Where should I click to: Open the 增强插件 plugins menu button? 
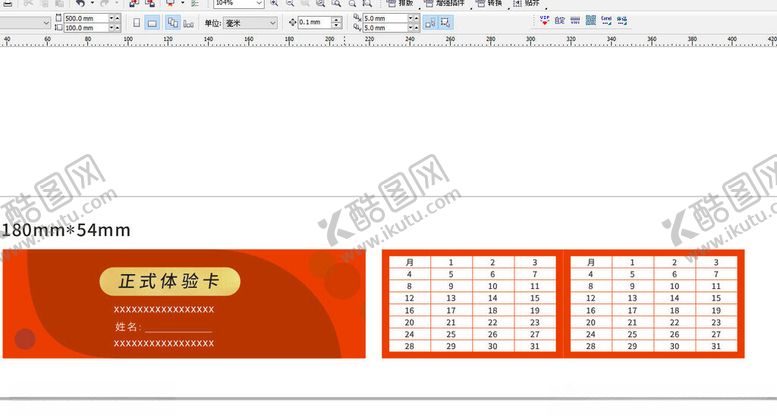[x=444, y=3]
